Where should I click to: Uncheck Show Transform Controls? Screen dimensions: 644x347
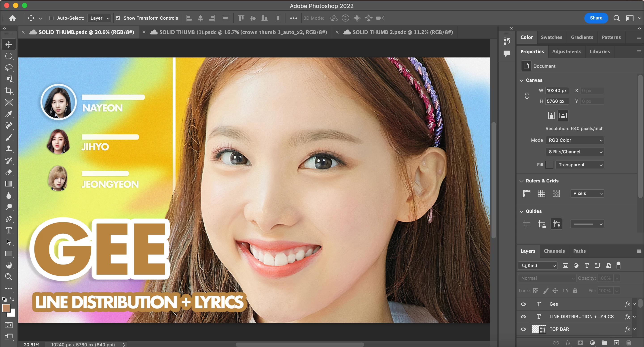pyautogui.click(x=118, y=18)
